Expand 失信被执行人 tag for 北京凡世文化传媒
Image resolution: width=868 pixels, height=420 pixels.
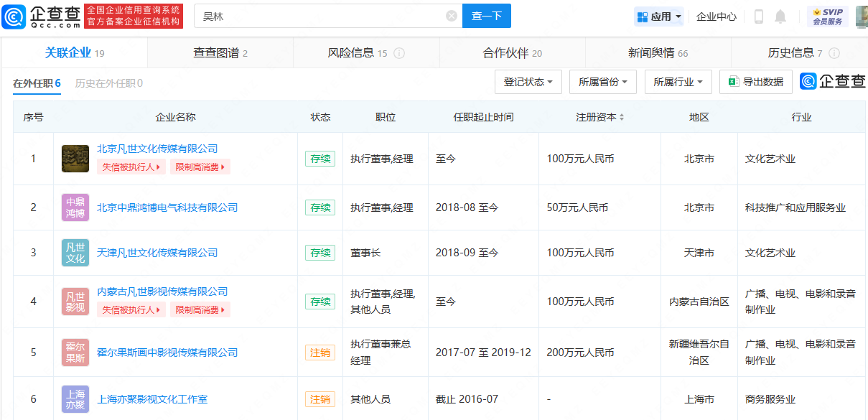[x=131, y=167]
